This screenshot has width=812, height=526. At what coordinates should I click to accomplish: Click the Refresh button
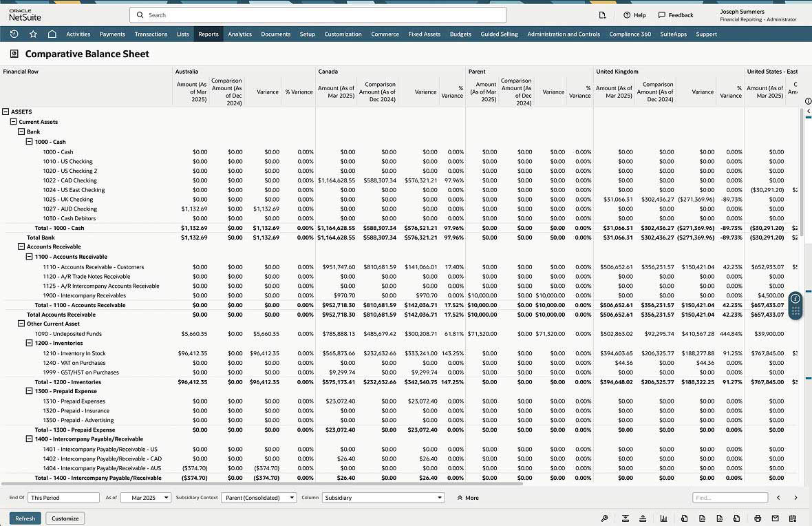pyautogui.click(x=25, y=518)
